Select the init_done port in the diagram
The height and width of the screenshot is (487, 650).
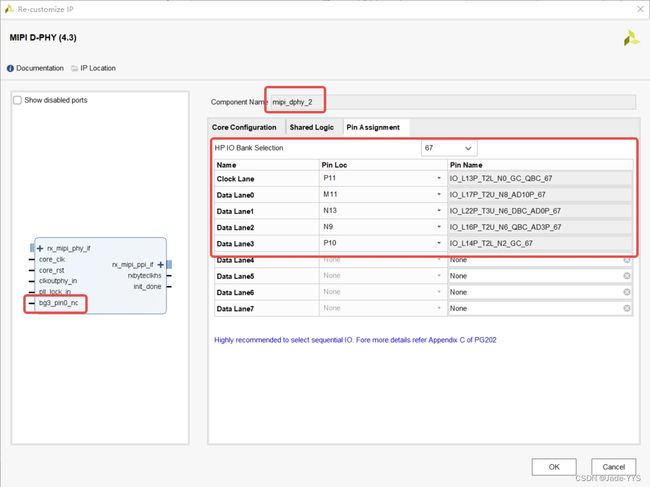[147, 287]
